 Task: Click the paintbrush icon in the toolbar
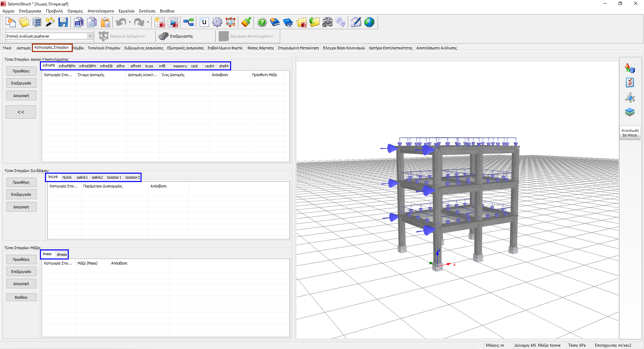click(246, 22)
